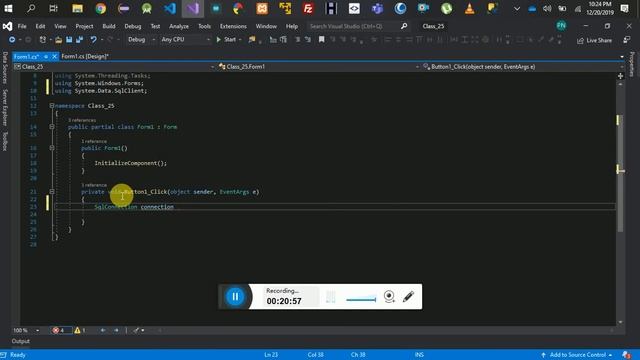Start debugging with the green Start button
Viewport: 640px width, 360px height.
click(226, 40)
